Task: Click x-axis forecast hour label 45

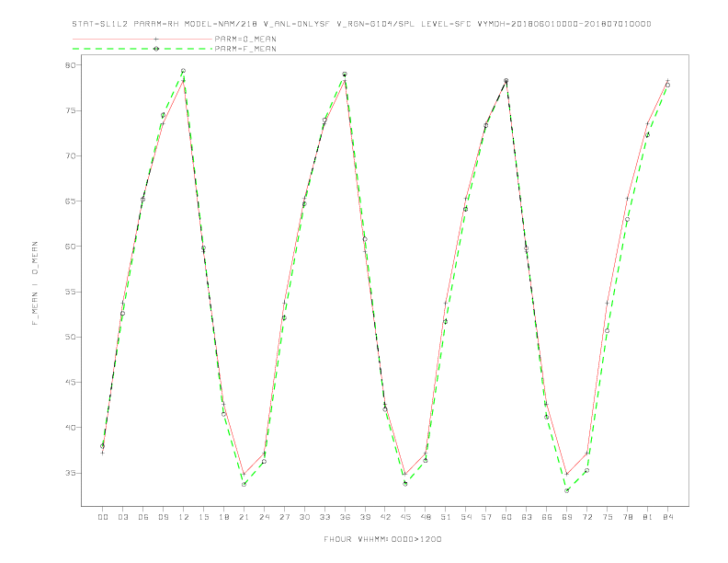Action: 405,517
